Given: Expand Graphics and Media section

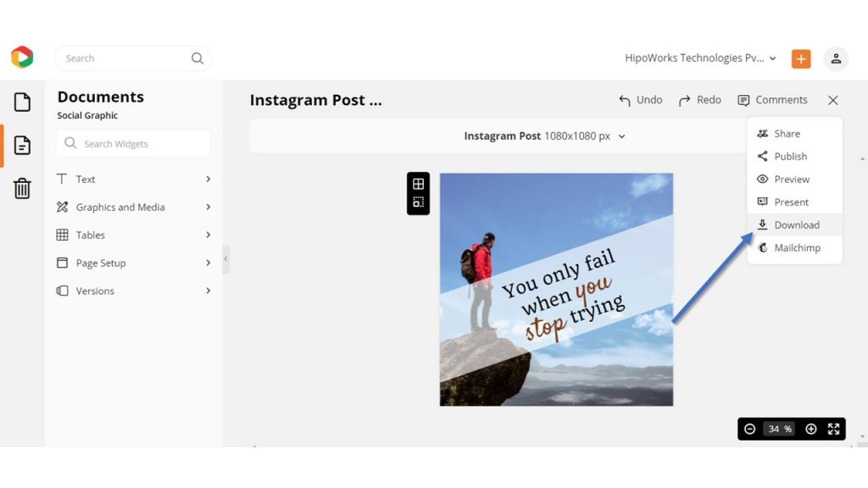Looking at the screenshot, I should (133, 207).
